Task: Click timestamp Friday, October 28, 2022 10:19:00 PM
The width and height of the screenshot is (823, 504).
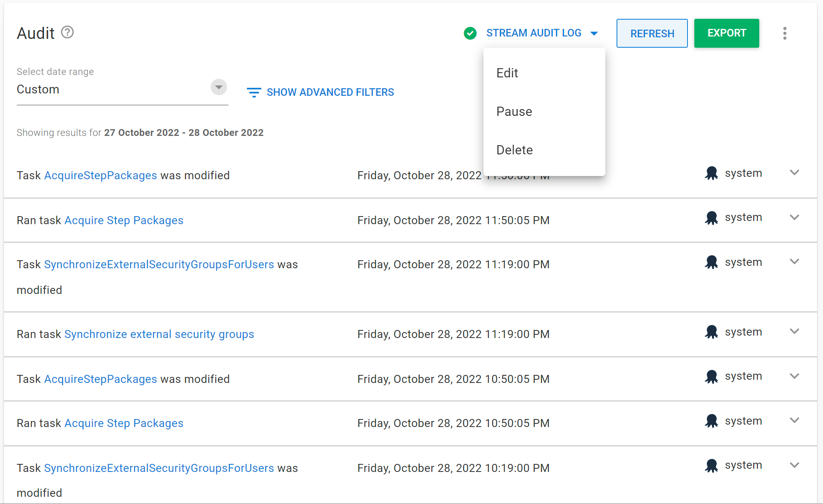Action: [x=453, y=468]
